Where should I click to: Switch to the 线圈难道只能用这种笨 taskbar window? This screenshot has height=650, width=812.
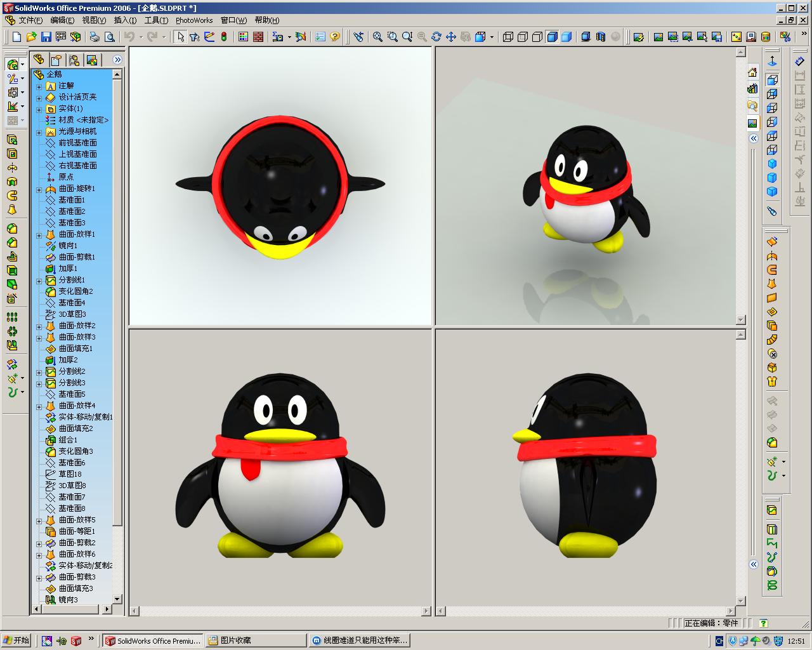[x=360, y=641]
